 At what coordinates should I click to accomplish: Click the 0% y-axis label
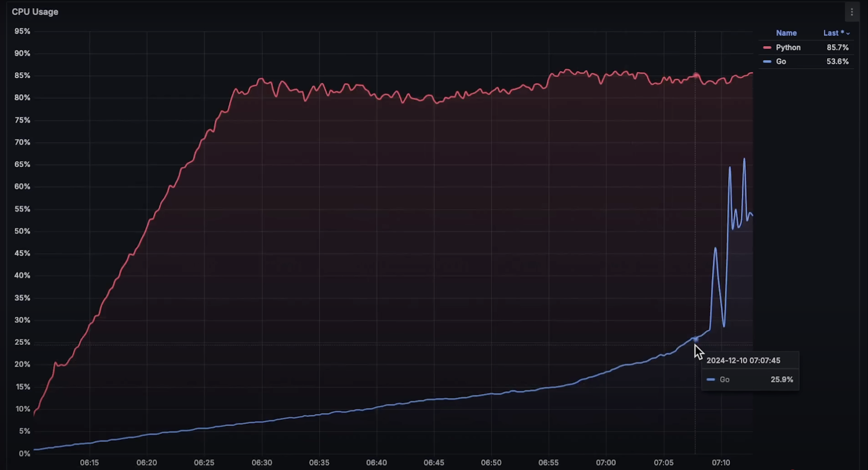[24, 453]
